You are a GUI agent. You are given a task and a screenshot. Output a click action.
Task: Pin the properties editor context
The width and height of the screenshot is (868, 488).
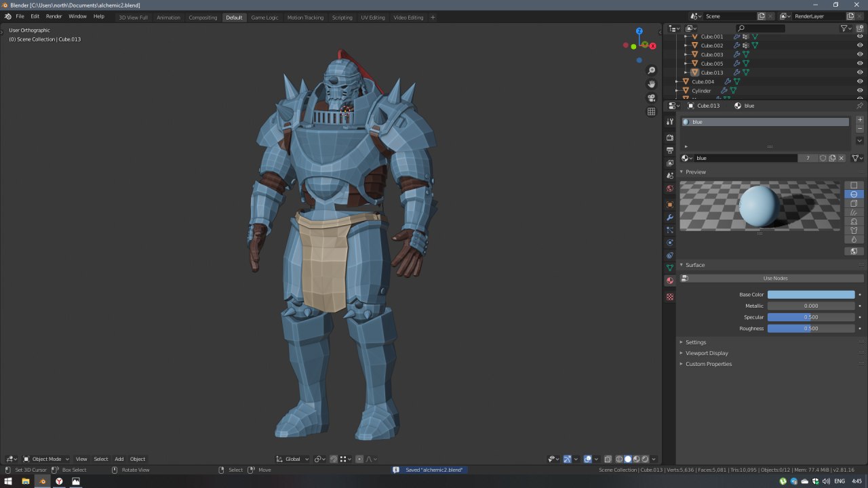pos(860,106)
